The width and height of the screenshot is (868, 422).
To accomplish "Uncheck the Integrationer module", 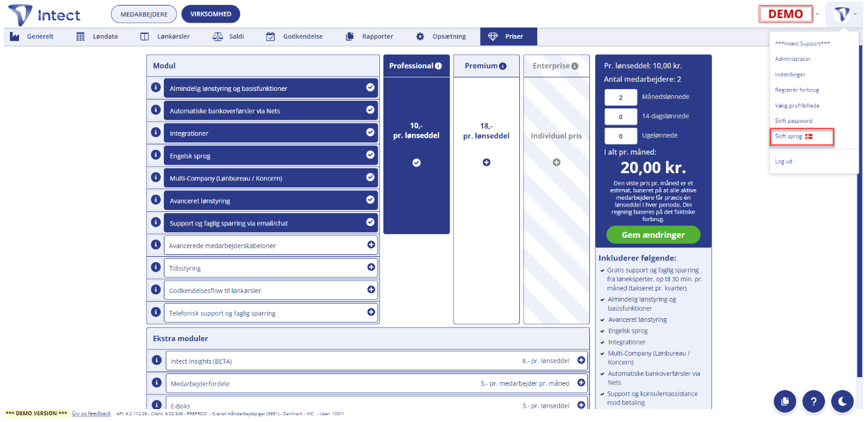I will click(x=370, y=132).
